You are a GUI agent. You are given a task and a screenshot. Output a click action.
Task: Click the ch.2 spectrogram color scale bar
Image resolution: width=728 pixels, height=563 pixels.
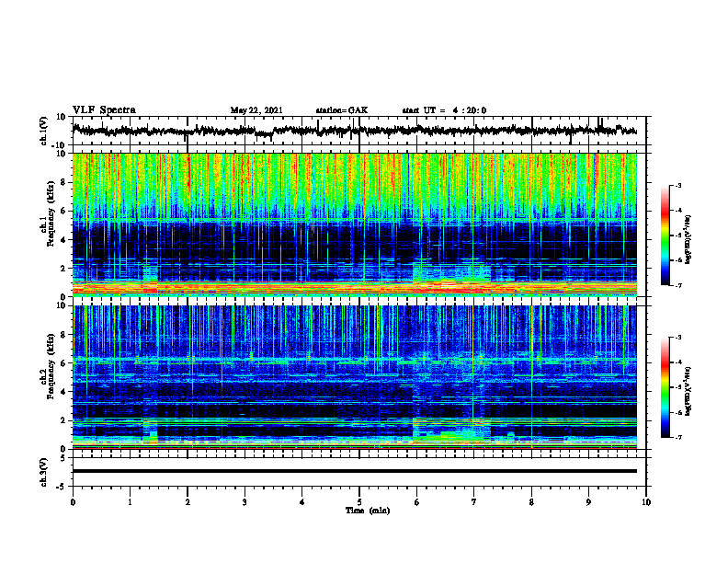coord(665,387)
